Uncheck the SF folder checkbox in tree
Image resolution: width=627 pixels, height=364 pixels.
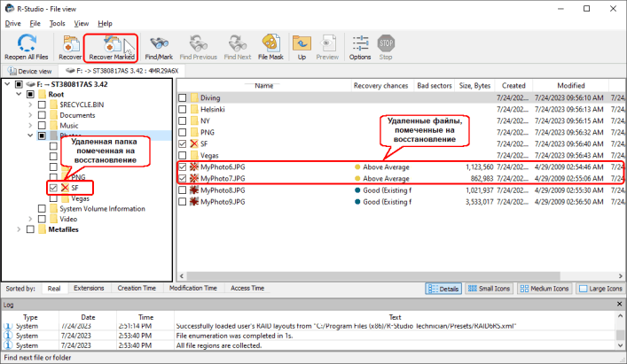53,188
